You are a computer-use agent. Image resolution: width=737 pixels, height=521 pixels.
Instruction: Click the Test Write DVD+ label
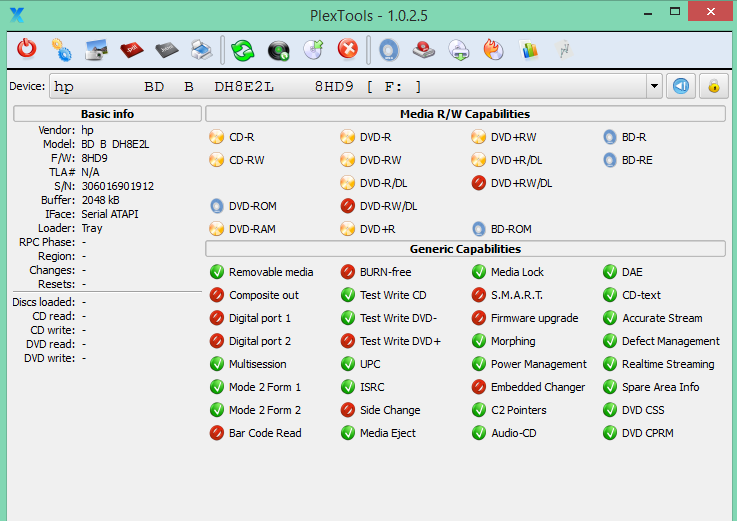point(400,341)
